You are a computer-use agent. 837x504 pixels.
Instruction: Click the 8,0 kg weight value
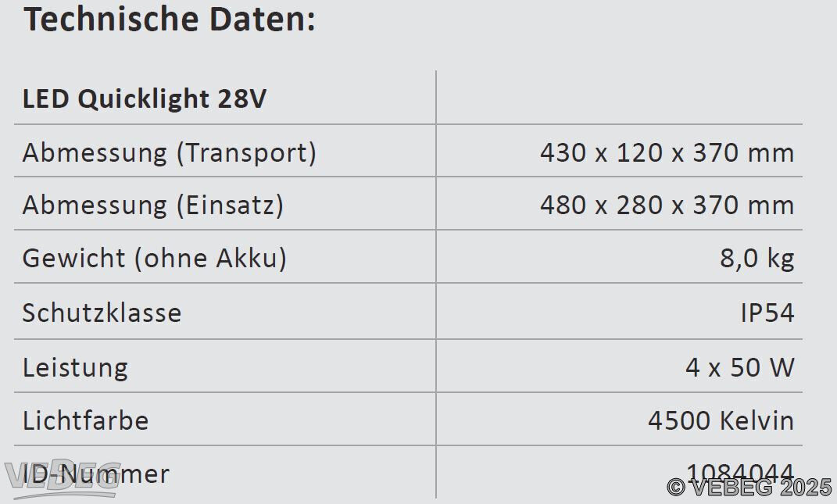pos(757,259)
